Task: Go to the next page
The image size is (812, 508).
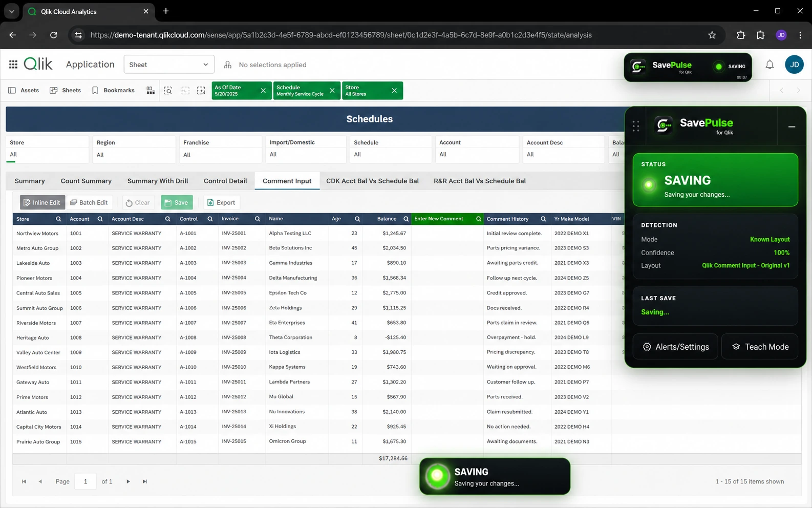Action: pos(128,481)
